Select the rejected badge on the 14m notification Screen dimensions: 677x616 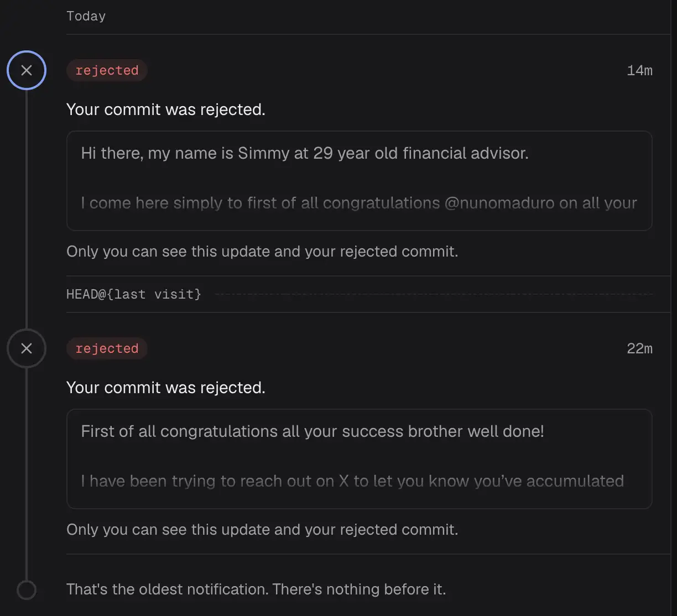(x=107, y=70)
